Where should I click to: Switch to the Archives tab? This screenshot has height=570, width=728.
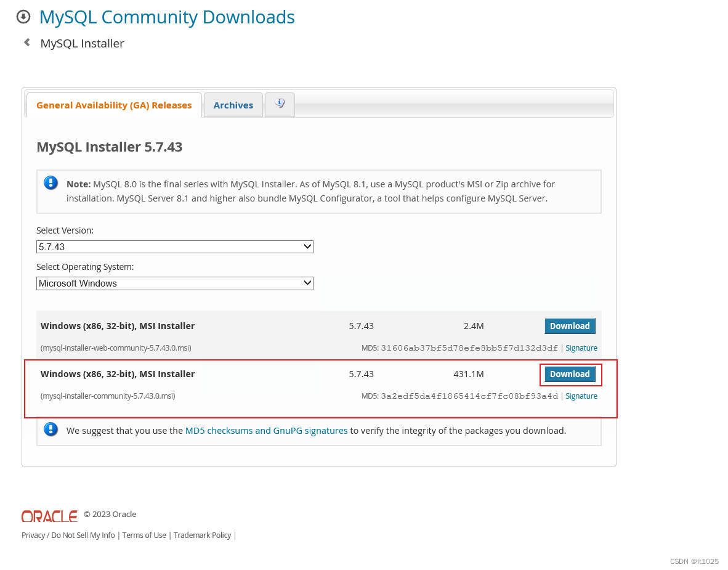[x=233, y=105]
